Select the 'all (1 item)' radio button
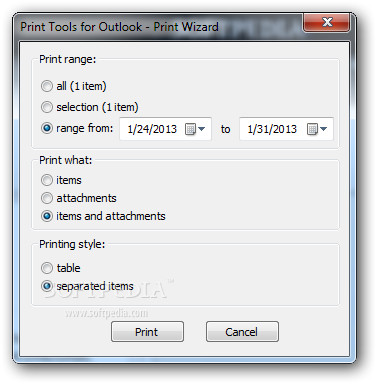377x384 pixels. pos(47,86)
